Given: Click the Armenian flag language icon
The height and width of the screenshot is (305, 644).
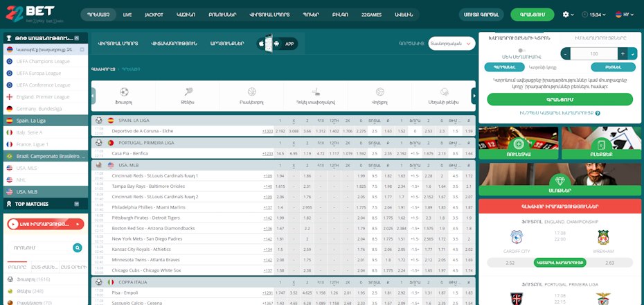Looking at the screenshot, I should click(x=618, y=15).
